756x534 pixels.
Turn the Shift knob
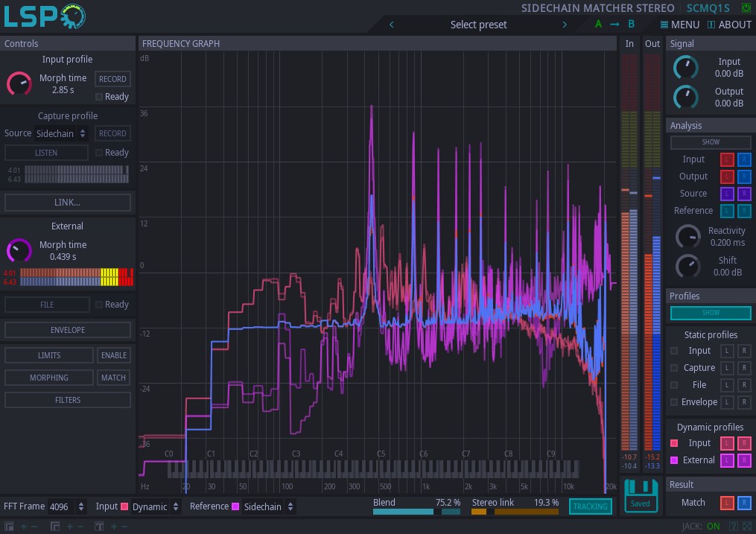(x=687, y=266)
